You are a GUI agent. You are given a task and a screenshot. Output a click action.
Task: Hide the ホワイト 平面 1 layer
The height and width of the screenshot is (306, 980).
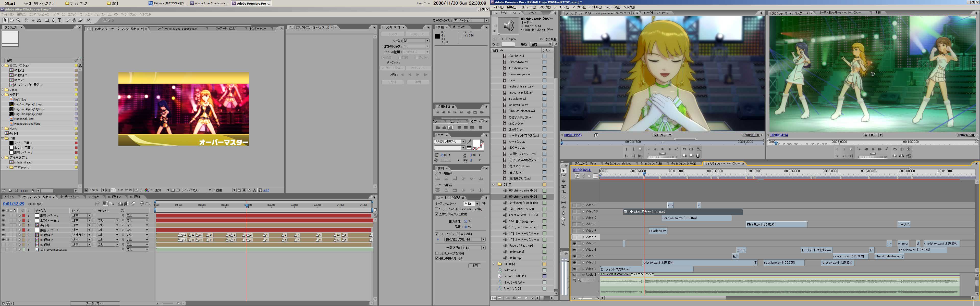tap(3, 221)
